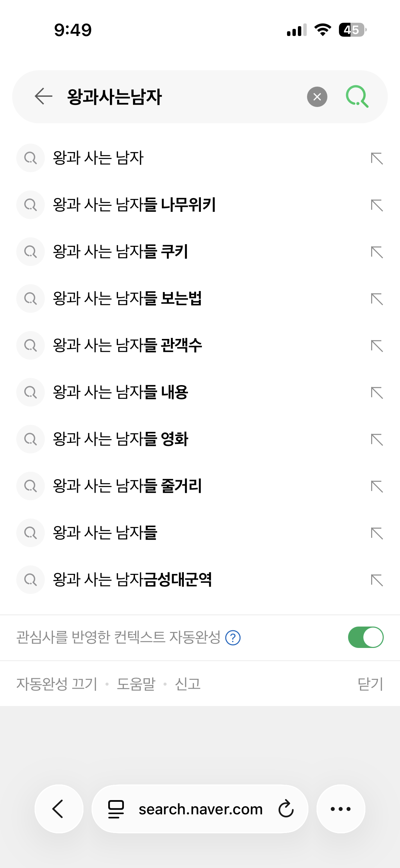The width and height of the screenshot is (400, 868).
Task: Clear the search text with X button
Action: [317, 97]
